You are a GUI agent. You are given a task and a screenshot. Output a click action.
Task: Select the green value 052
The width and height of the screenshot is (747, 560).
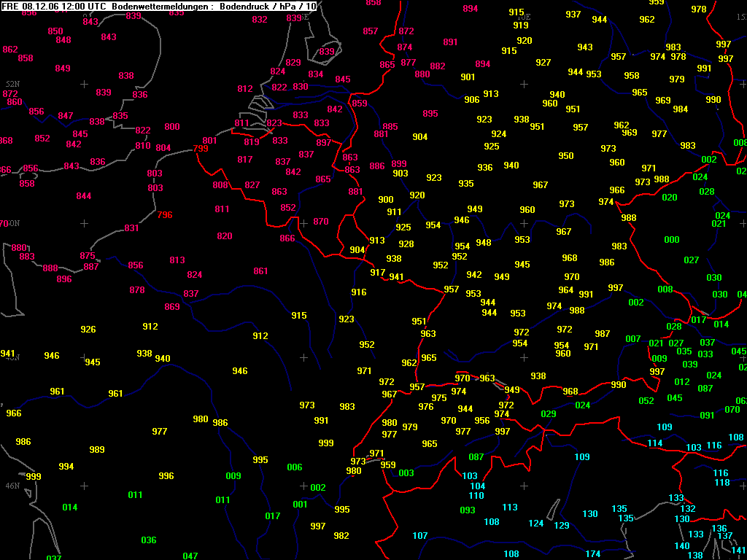point(646,401)
